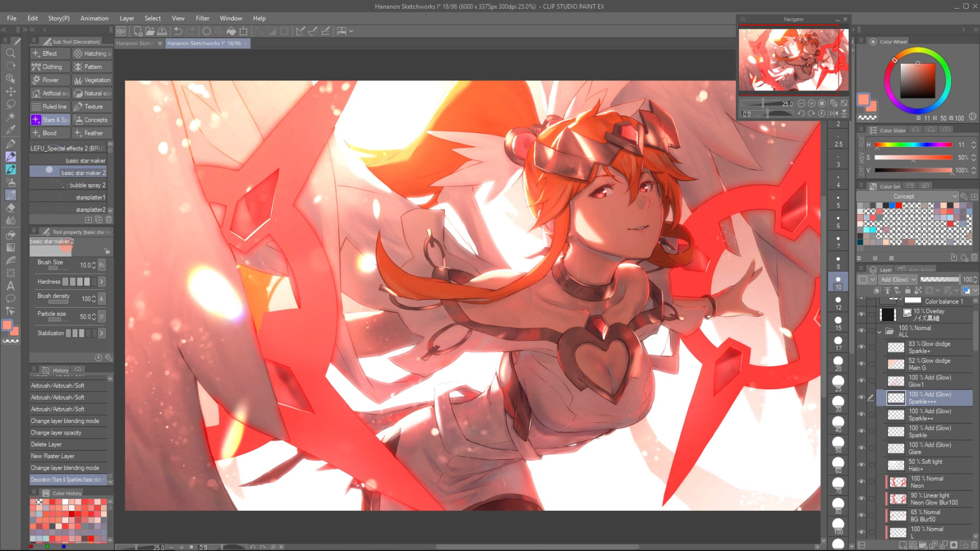Select the Eraser tool
Image resolution: width=980 pixels, height=551 pixels.
point(10,208)
